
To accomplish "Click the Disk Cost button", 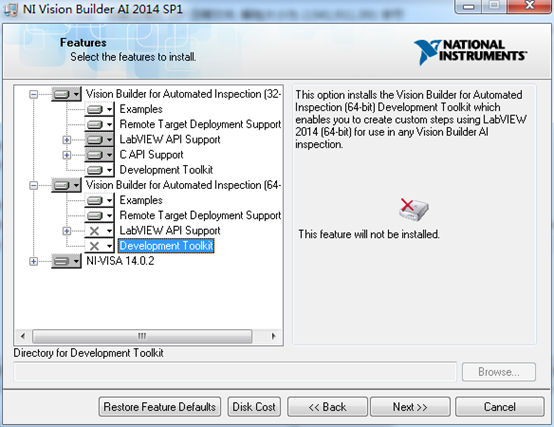I will pos(254,407).
